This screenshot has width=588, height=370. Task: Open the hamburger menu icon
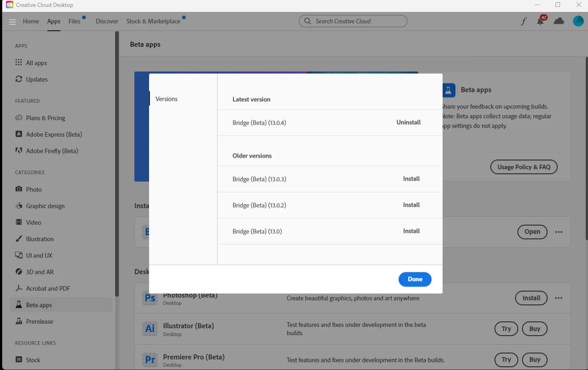coord(12,22)
